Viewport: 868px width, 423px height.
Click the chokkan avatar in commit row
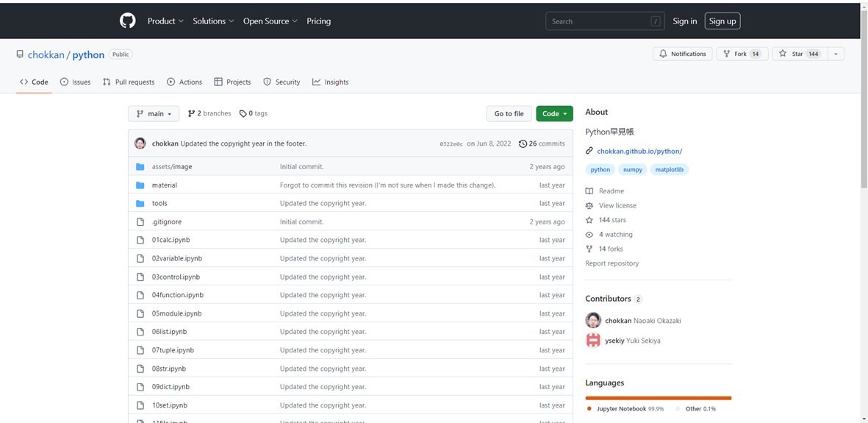(x=140, y=143)
